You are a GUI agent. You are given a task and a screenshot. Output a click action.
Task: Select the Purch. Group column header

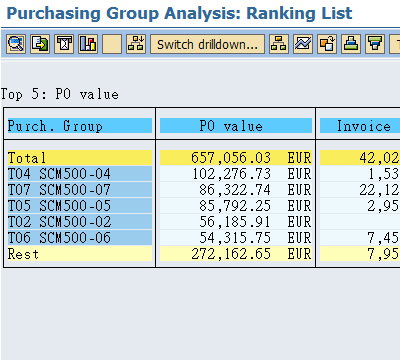point(80,126)
